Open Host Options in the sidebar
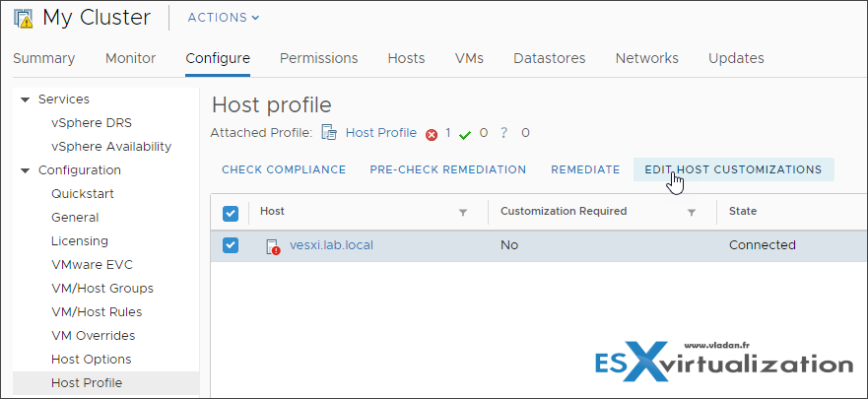Image resolution: width=868 pixels, height=399 pixels. coord(92,360)
